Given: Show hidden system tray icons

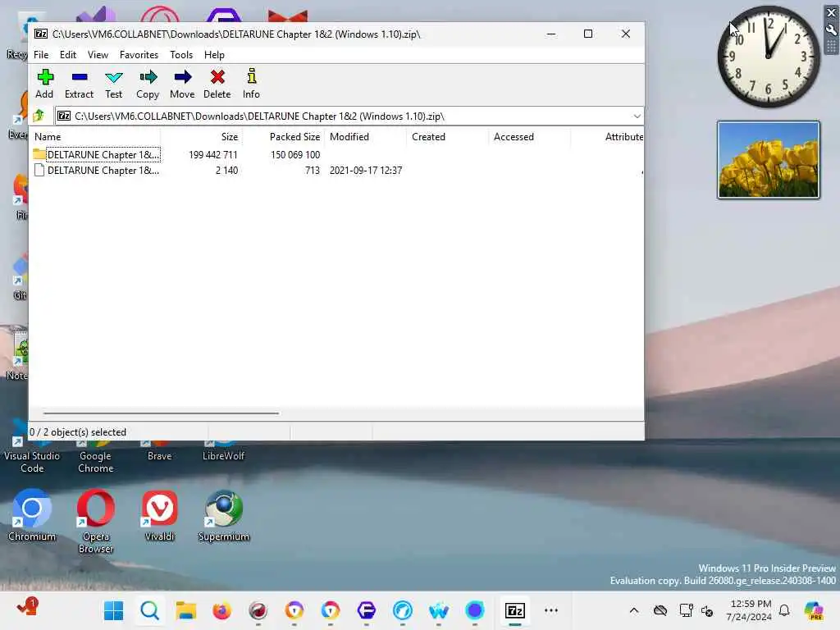Looking at the screenshot, I should 634,610.
